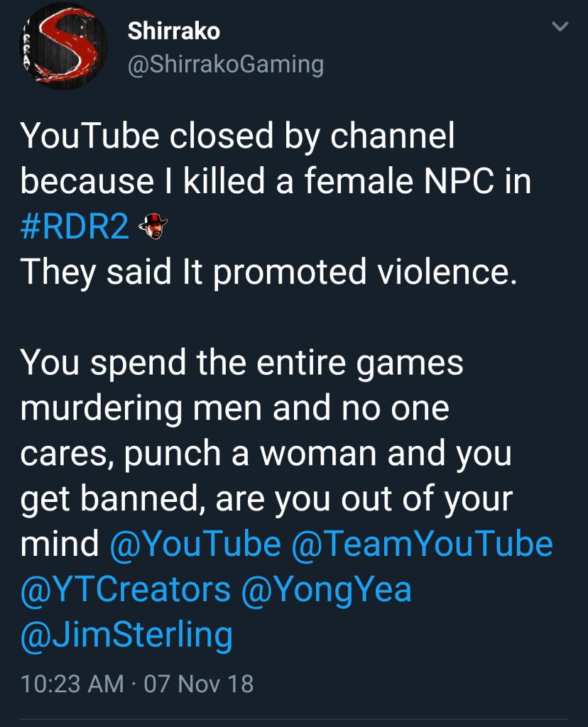The image size is (588, 727).
Task: Open the #RDR2 hashtag
Action: [x=74, y=227]
